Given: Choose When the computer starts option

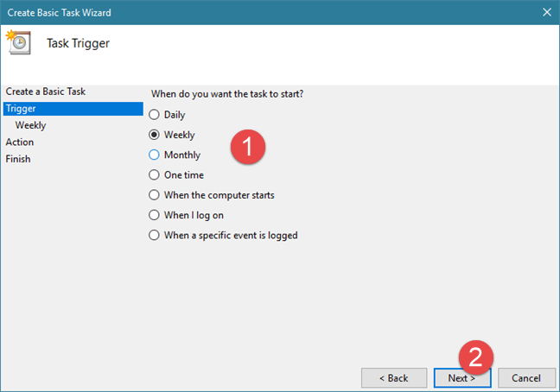Looking at the screenshot, I should 155,195.
